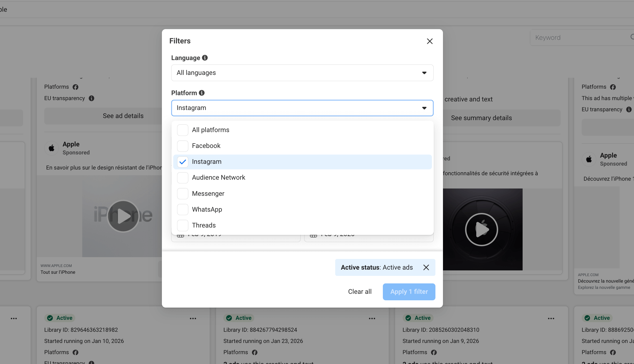Check the Facebook platform checkbox
Image resolution: width=634 pixels, height=364 pixels.
[x=182, y=146]
